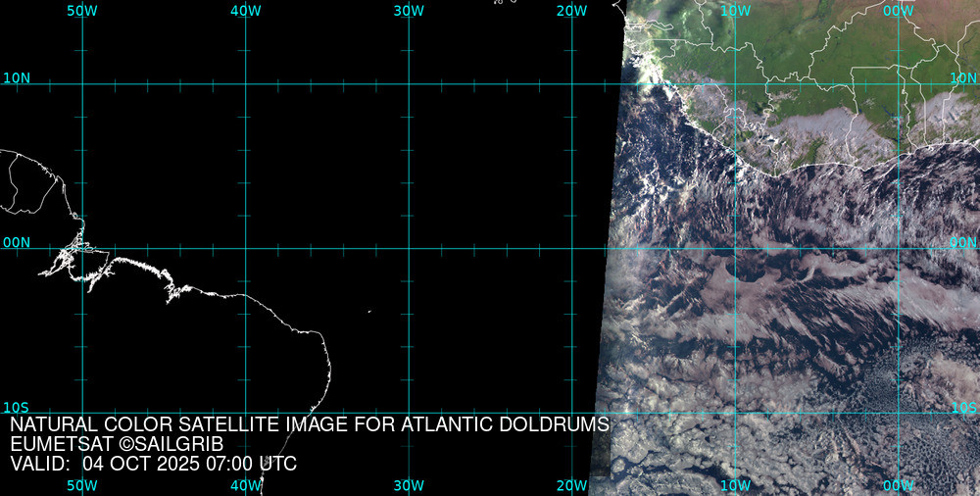This screenshot has height=496, width=980.
Task: Click the 10N latitude label on the right side
Action: pos(964,77)
